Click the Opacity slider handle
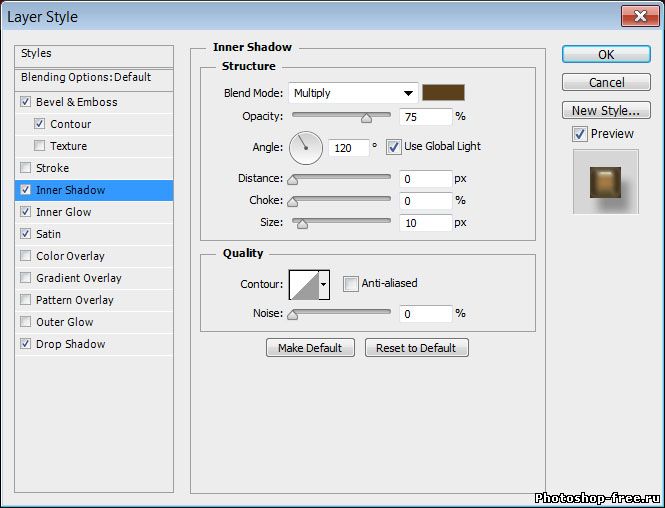 pyautogui.click(x=366, y=117)
